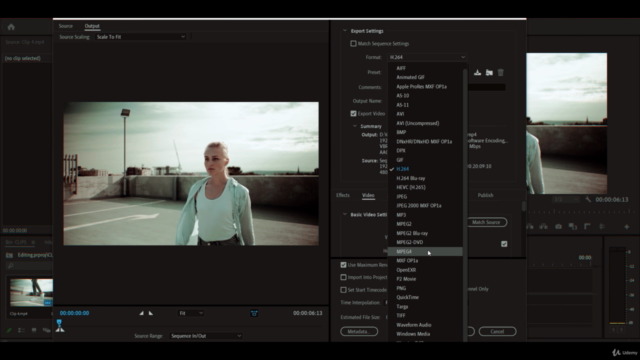Click the Match Source button
This screenshot has height=360, width=640.
tap(486, 222)
